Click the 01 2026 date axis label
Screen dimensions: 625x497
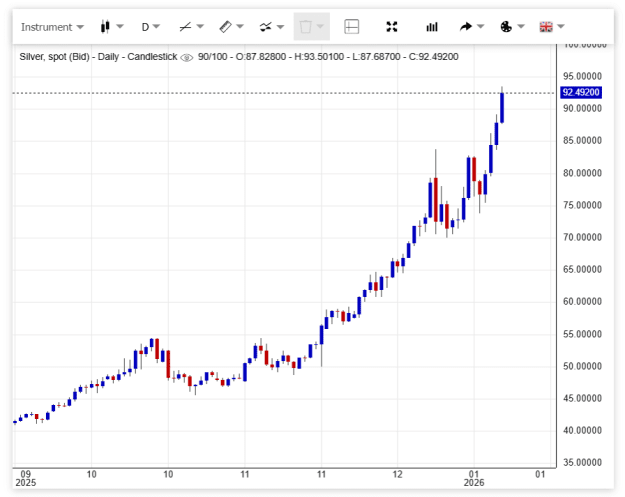474,478
